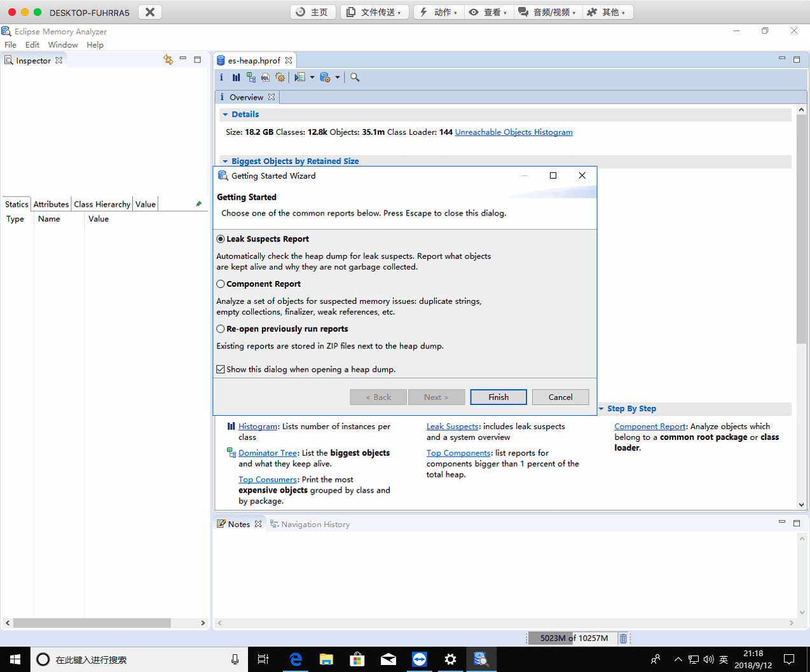Viewport: 810px width, 672px height.
Task: Select Component Report radio option
Action: 221,284
